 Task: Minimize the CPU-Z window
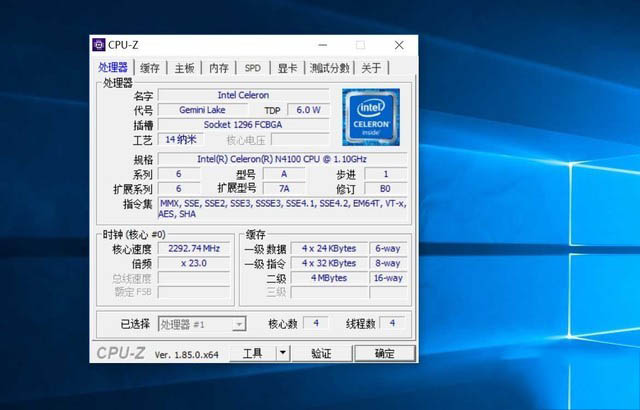pos(322,45)
